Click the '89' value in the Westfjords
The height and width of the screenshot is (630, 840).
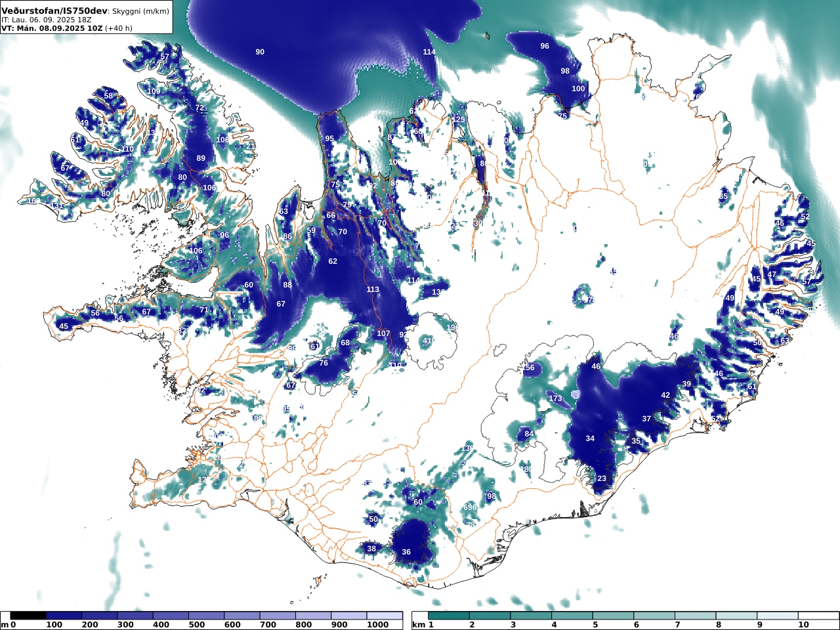[201, 158]
